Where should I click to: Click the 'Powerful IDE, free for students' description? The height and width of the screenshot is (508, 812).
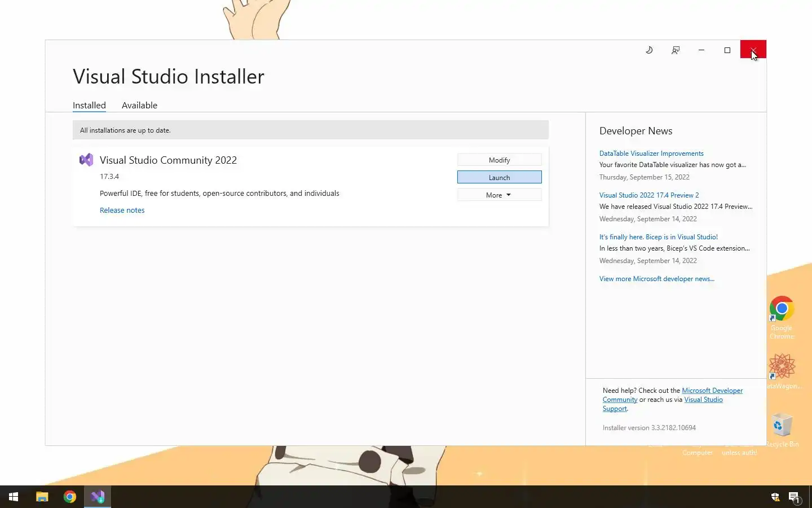219,193
